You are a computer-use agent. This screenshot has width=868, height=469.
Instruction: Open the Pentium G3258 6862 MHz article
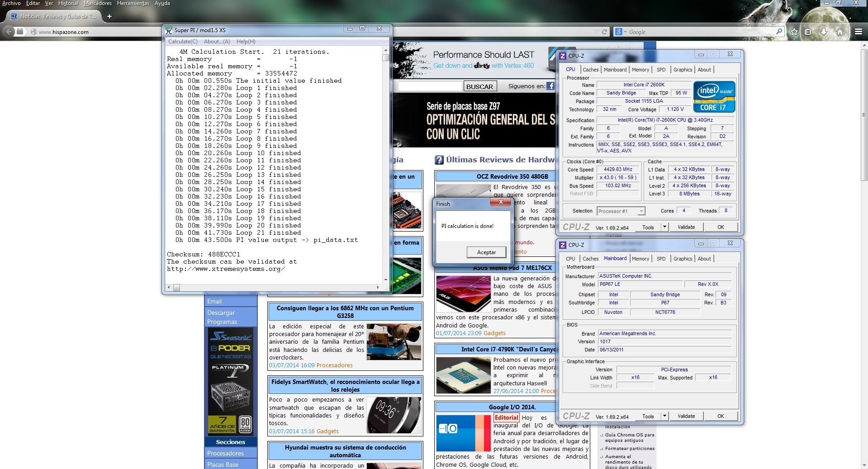[x=345, y=312]
